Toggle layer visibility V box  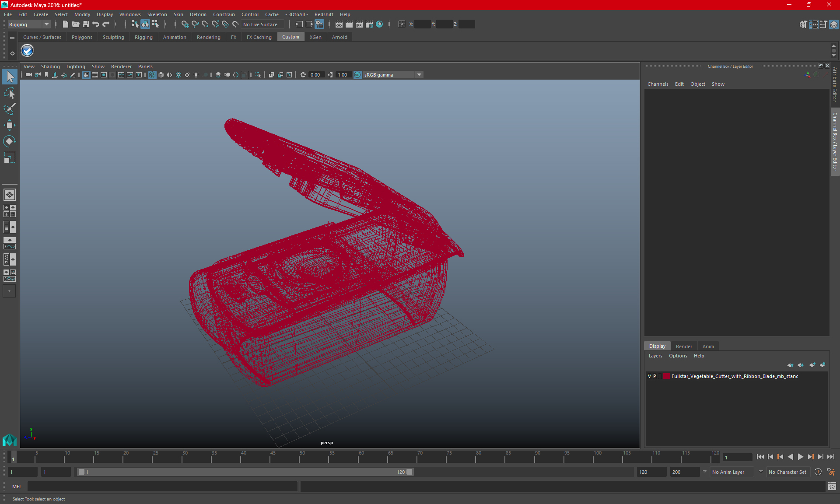(649, 376)
